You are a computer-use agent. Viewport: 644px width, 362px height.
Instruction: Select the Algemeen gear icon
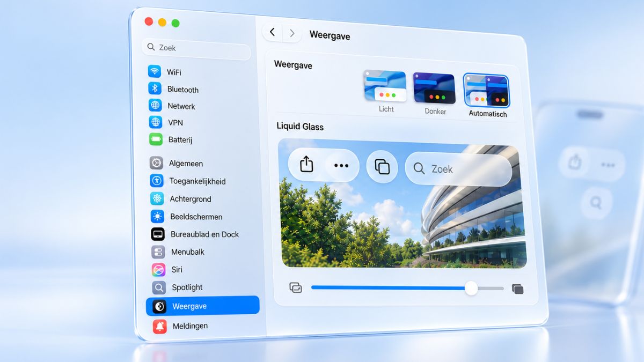point(156,163)
